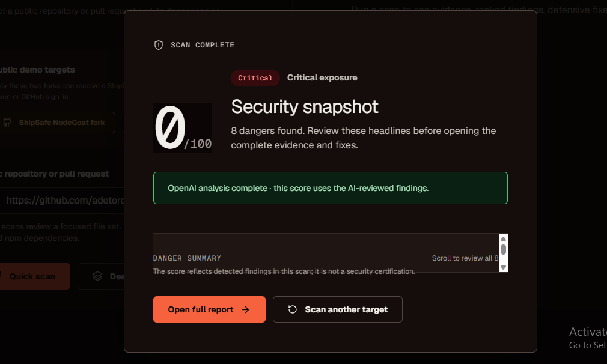The width and height of the screenshot is (607, 364).
Task: Click the danger summary scrollbar down arrow
Action: [x=503, y=267]
